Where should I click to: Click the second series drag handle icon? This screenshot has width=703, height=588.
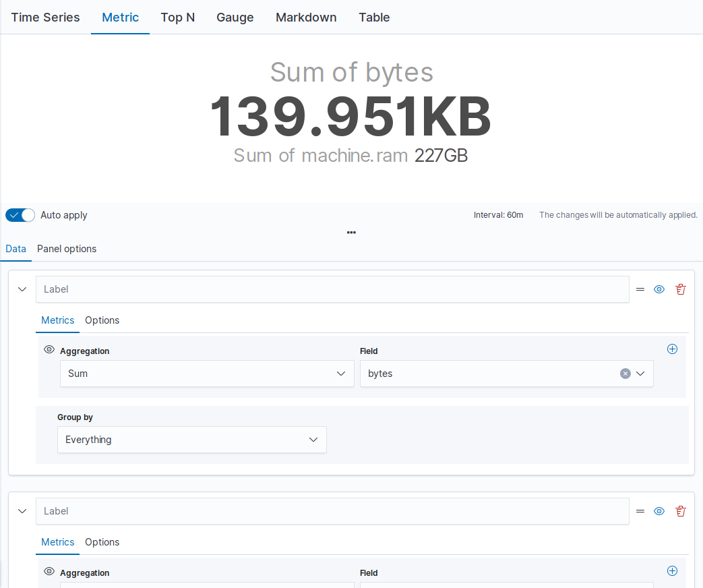pos(640,511)
